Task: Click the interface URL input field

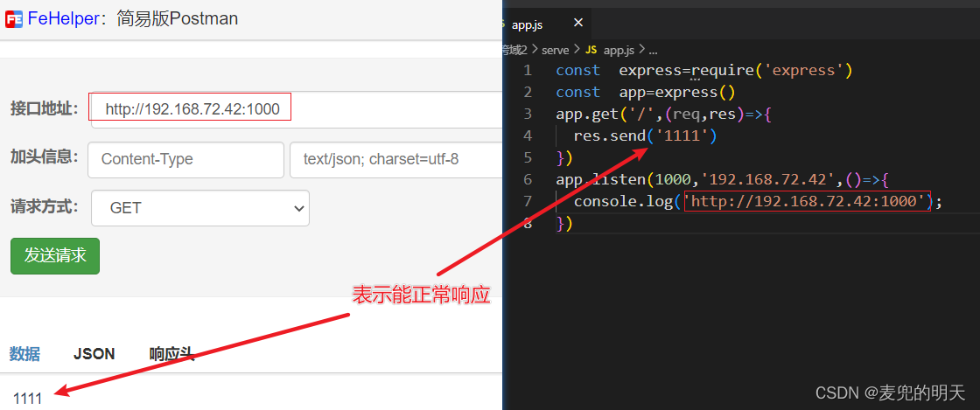Action: 297,110
